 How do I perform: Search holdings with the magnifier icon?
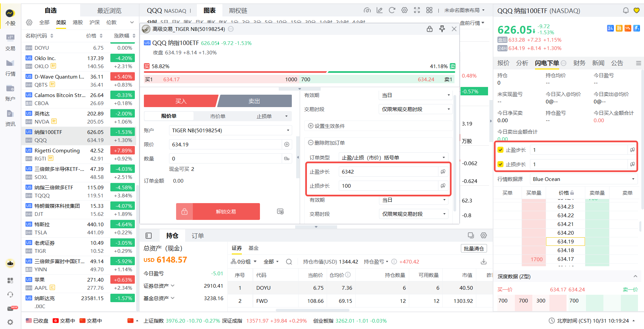pyautogui.click(x=289, y=262)
